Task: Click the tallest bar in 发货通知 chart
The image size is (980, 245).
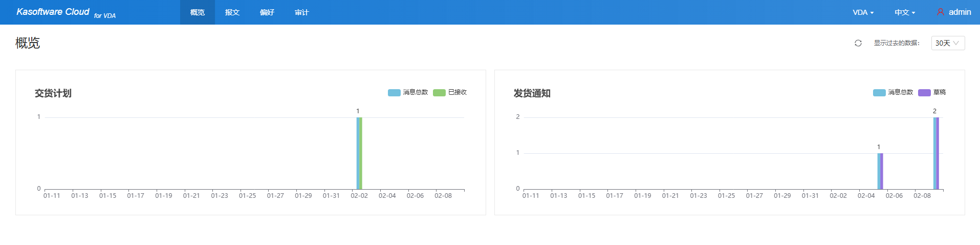Action: point(936,153)
